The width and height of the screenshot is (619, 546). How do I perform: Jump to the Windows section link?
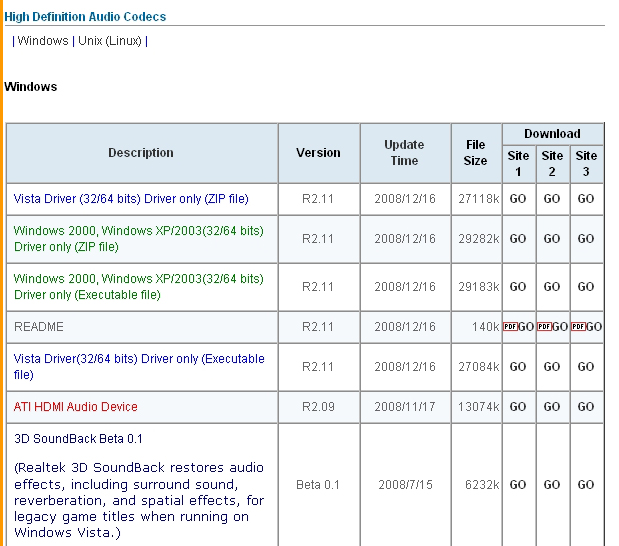pyautogui.click(x=43, y=41)
